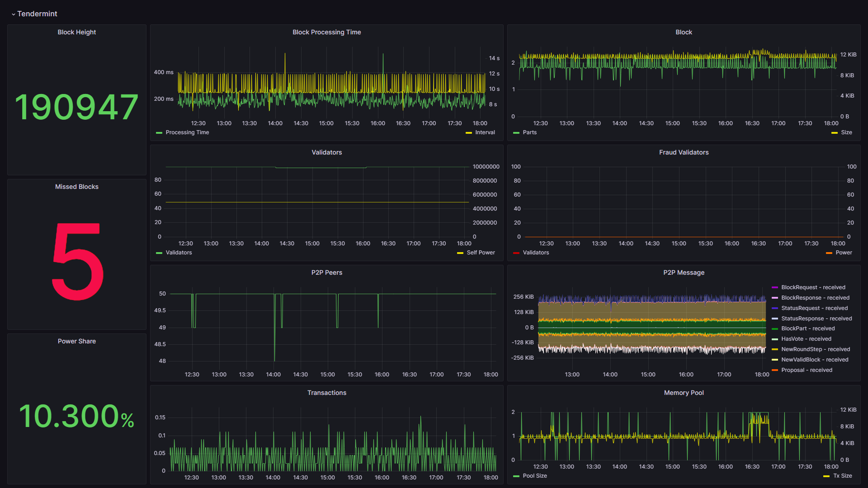Click the Proposal - received legend color marker
This screenshot has width=868, height=488.
775,370
